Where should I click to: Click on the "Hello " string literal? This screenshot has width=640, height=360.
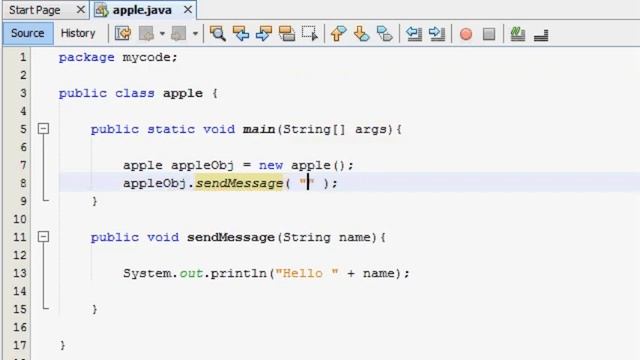tap(307, 273)
